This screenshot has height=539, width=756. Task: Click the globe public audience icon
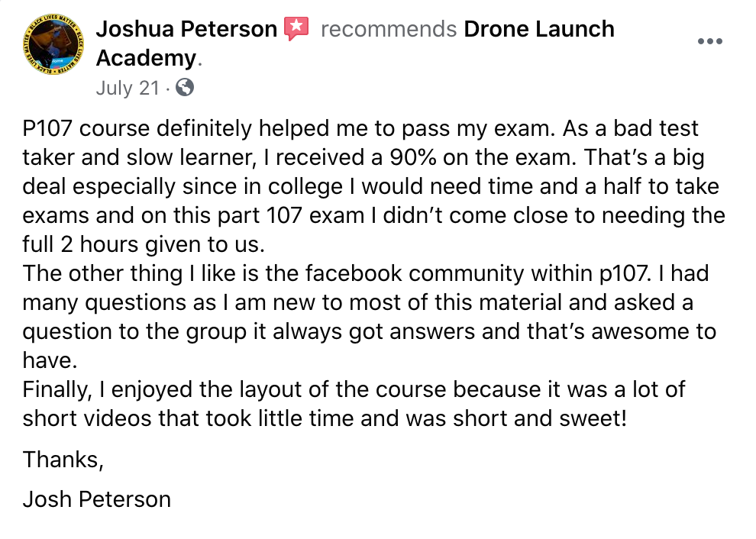tap(185, 88)
